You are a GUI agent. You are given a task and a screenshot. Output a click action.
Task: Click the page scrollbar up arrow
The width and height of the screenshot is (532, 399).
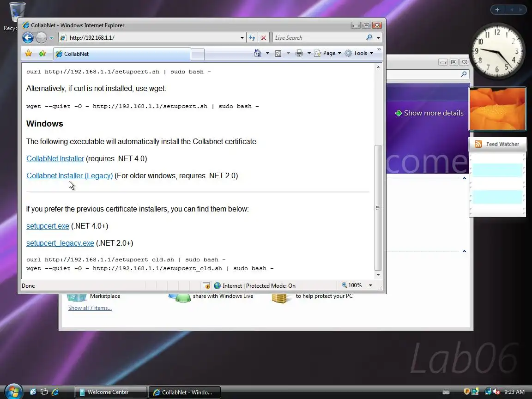click(x=378, y=67)
